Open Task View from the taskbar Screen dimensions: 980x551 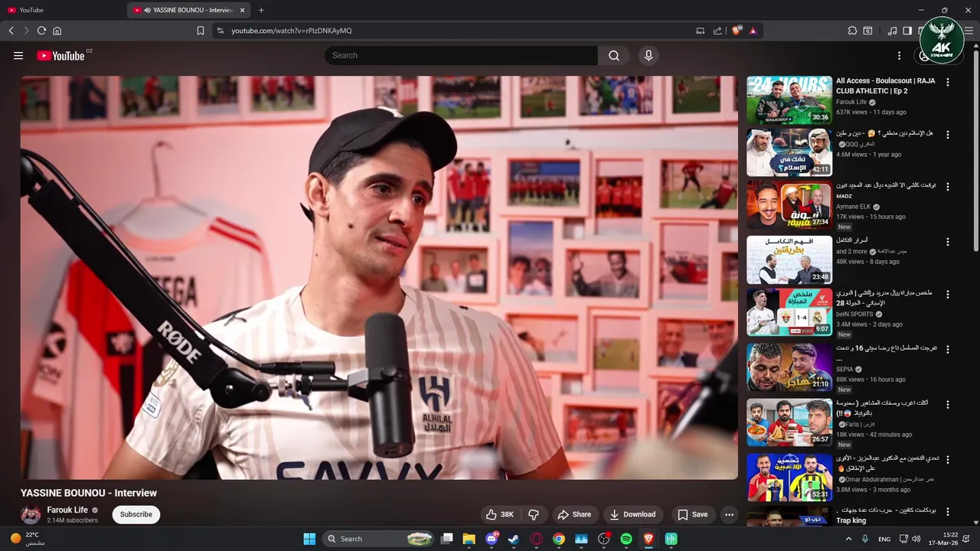tap(447, 539)
